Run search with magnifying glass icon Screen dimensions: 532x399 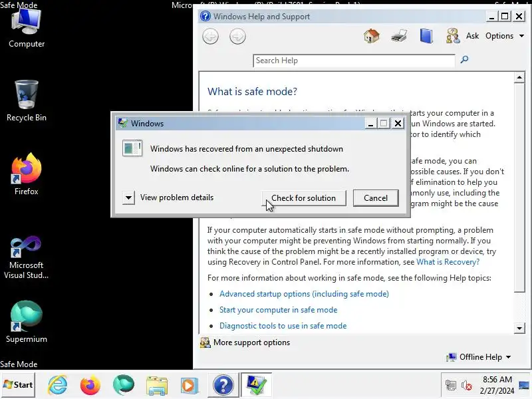tap(464, 60)
